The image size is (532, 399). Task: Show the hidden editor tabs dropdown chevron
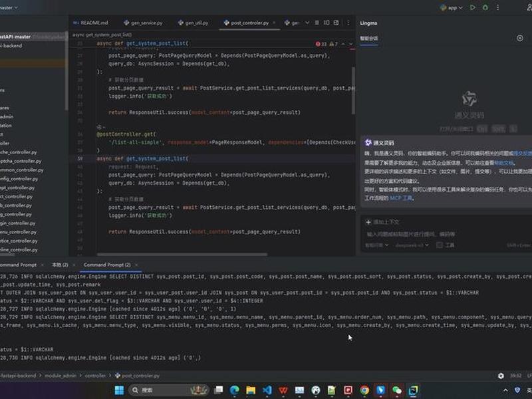coord(307,23)
